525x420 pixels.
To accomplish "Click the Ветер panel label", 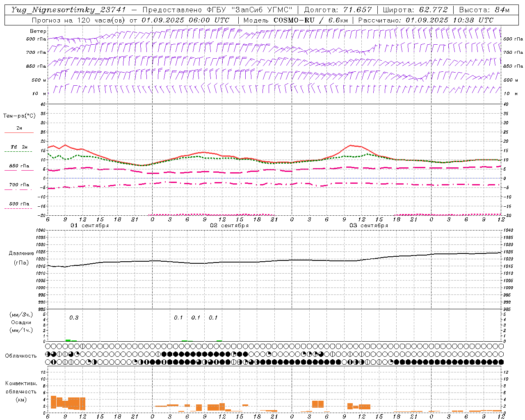I will [38, 31].
